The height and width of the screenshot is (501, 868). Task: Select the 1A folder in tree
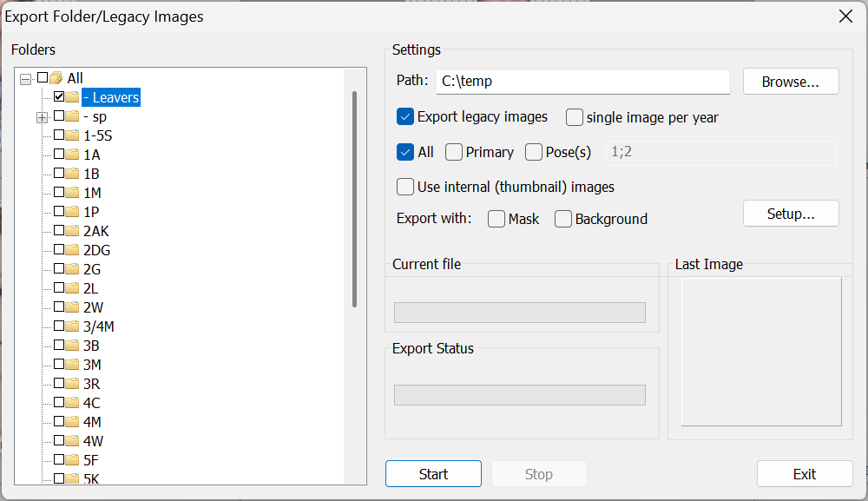[91, 155]
